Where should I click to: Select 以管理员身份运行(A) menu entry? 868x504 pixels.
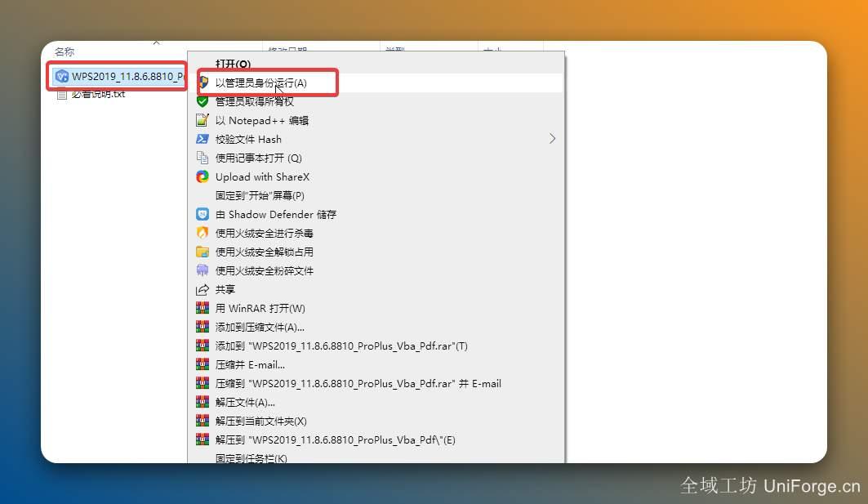coord(260,83)
